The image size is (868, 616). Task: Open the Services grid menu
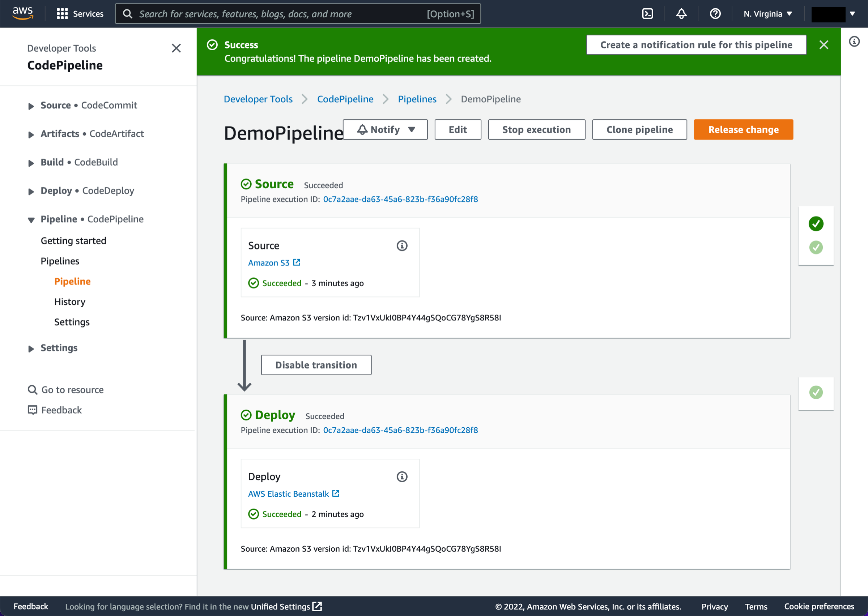(80, 14)
